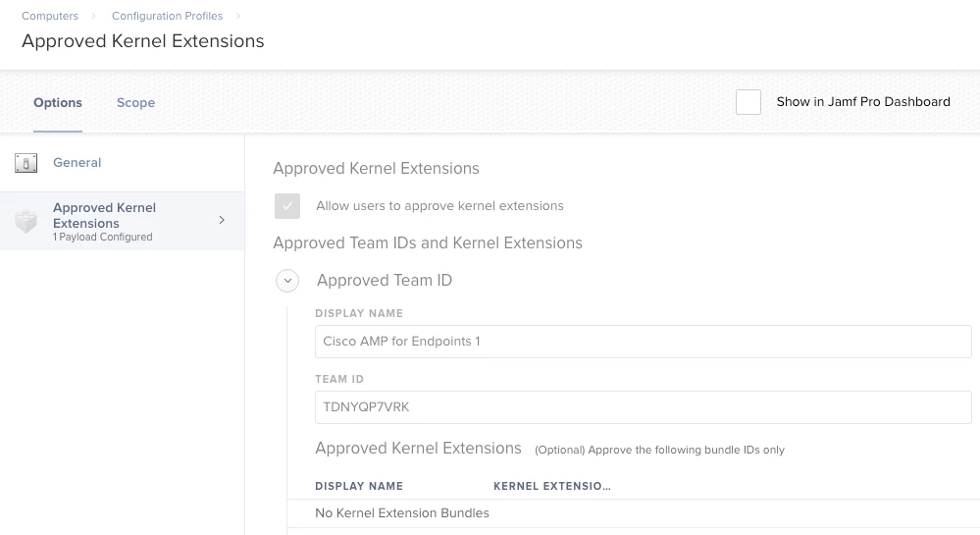Click the Approved Kernel Extensions brick icon
The image size is (980, 535).
point(26,222)
